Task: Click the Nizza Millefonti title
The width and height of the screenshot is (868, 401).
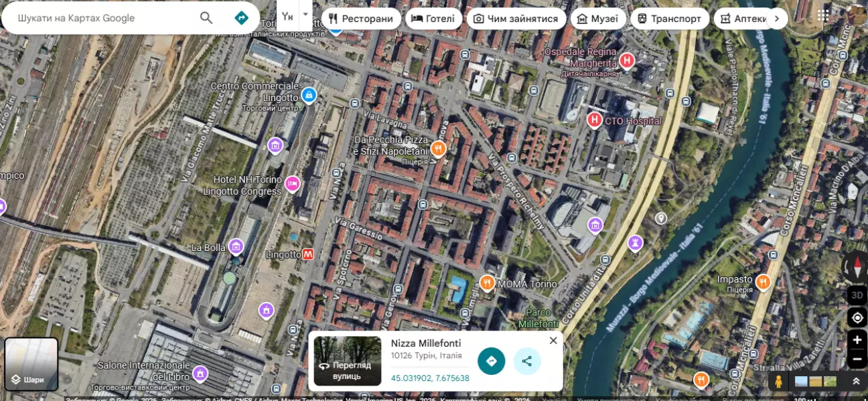Action: click(426, 343)
